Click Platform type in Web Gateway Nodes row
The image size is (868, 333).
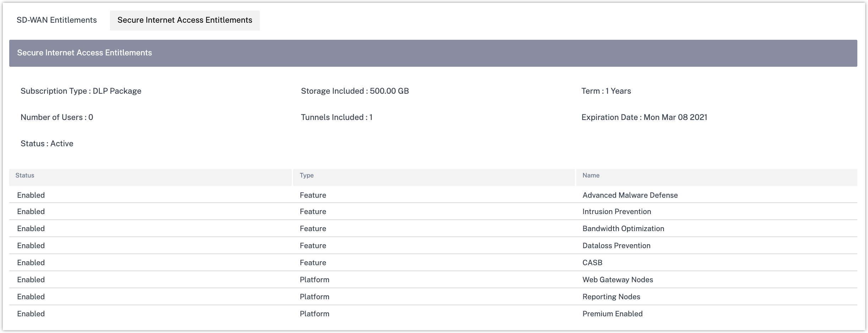(314, 280)
